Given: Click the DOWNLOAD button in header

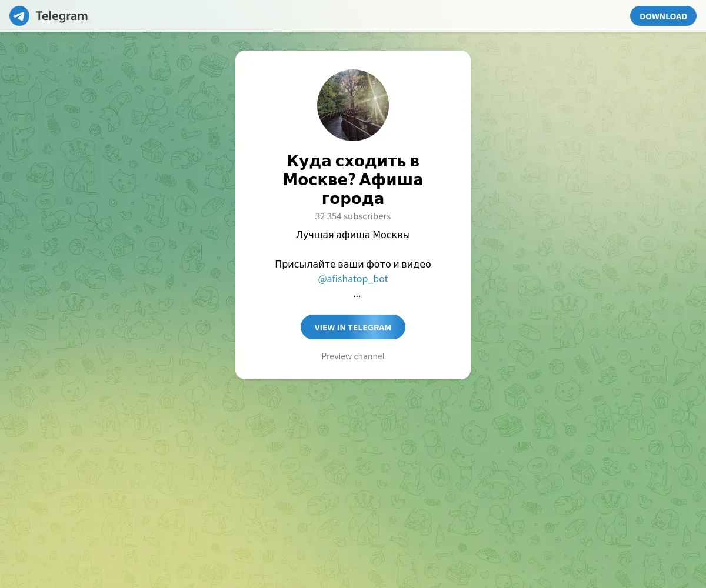Looking at the screenshot, I should pyautogui.click(x=663, y=16).
